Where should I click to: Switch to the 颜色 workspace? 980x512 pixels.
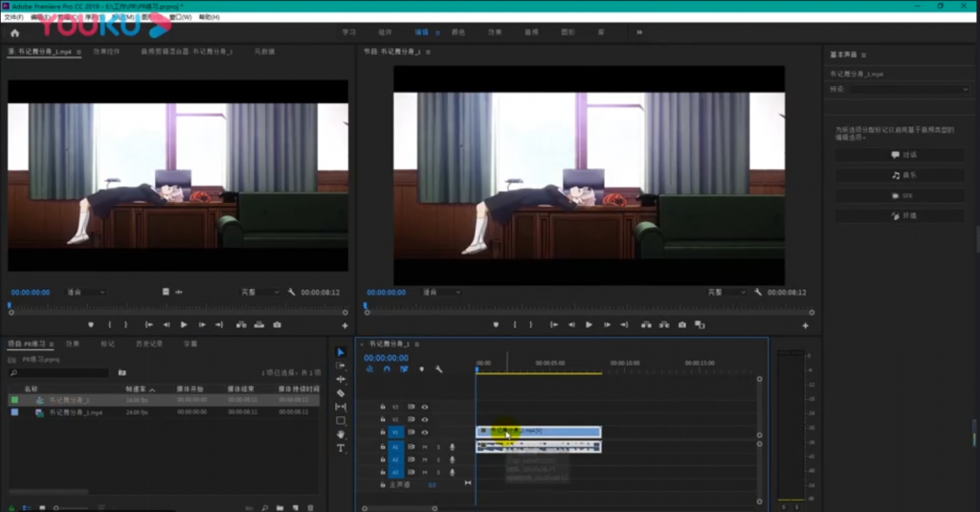tap(458, 33)
